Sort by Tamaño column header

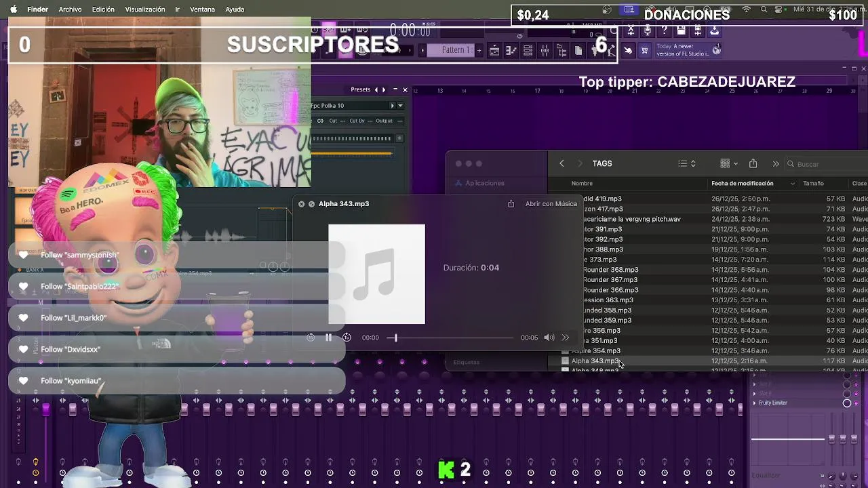point(813,184)
